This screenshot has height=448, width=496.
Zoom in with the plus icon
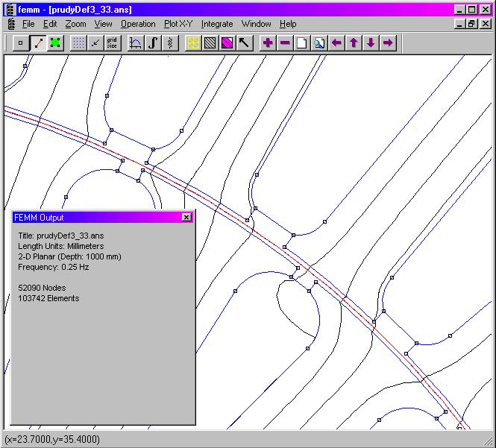click(268, 42)
